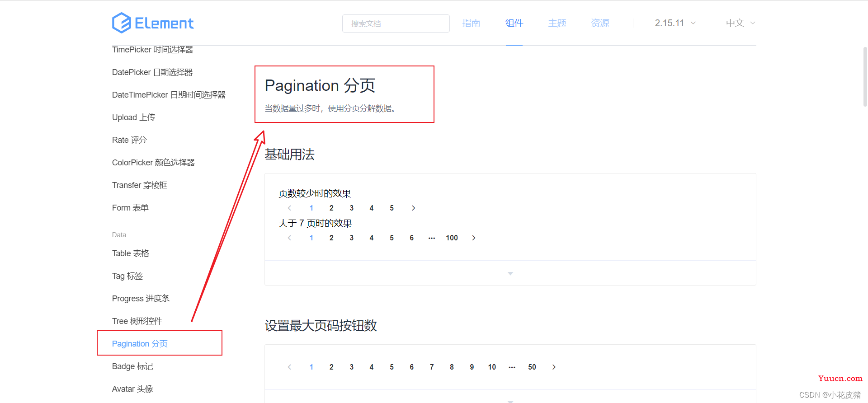Select page 2 in 大于 7 页时的效果 pager

click(x=331, y=238)
